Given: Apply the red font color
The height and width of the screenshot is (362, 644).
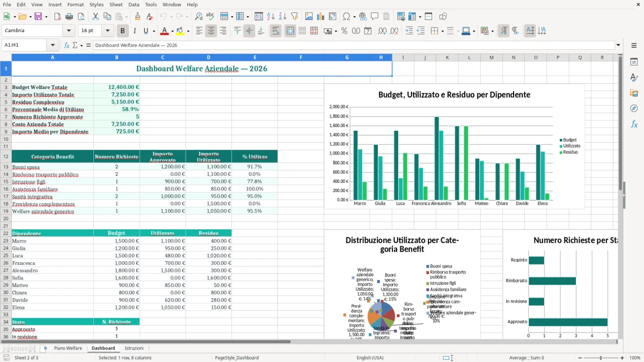Looking at the screenshot, I should coord(164,31).
